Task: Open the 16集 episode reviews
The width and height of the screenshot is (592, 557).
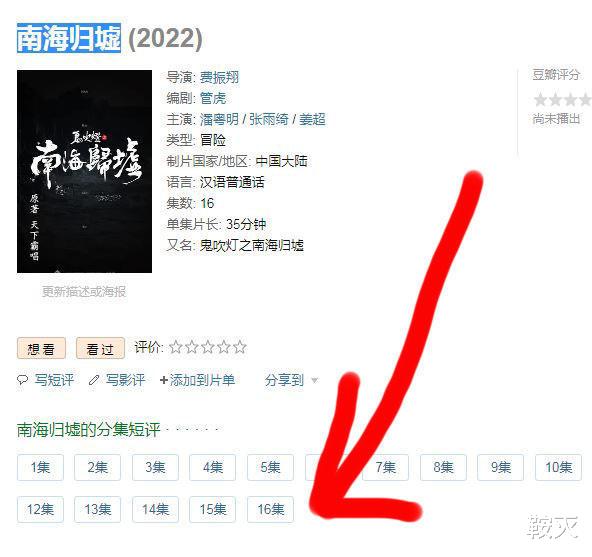Action: pyautogui.click(x=270, y=509)
